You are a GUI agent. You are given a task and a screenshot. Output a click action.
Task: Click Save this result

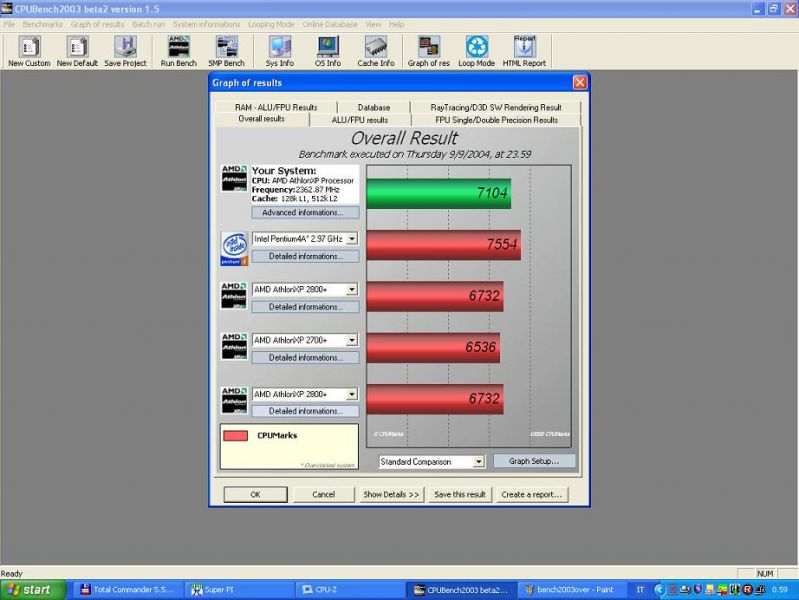[x=460, y=494]
